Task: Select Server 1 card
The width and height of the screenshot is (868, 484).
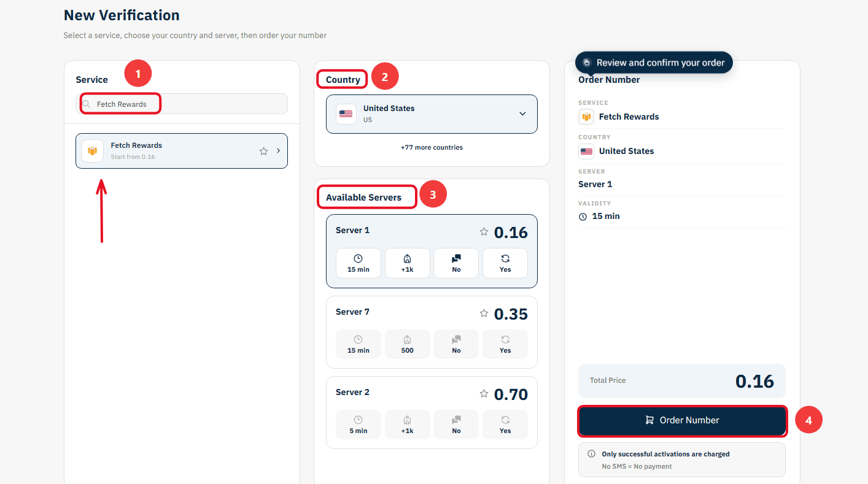Action: tap(432, 251)
